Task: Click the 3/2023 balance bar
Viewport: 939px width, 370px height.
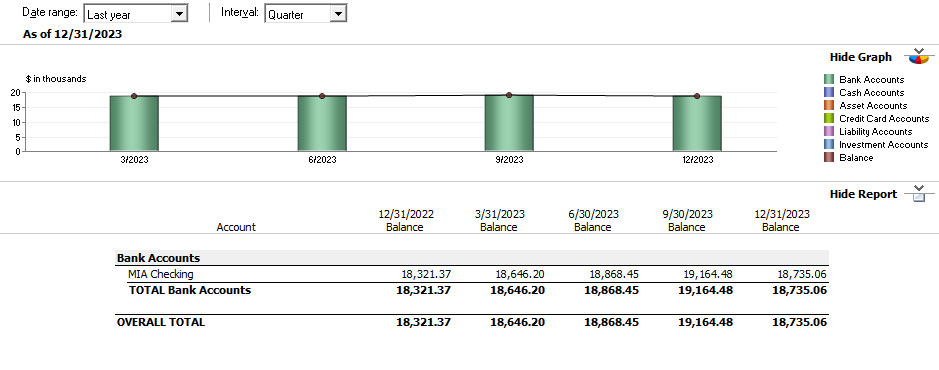Action: pos(134,123)
